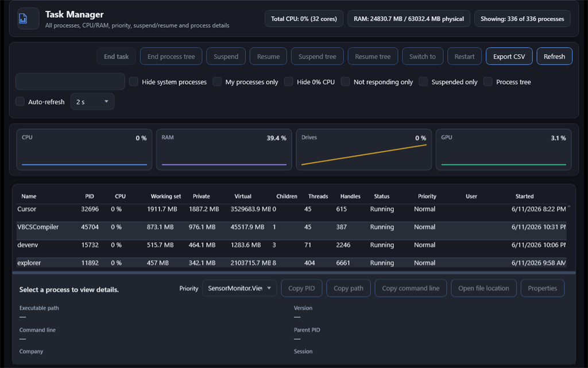The image size is (588, 368).
Task: Select the explorer process row
Action: [x=291, y=263]
